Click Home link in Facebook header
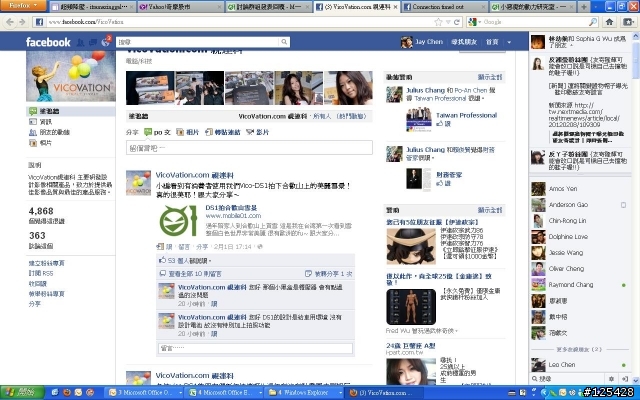This screenshot has width=640, height=400. coord(492,42)
